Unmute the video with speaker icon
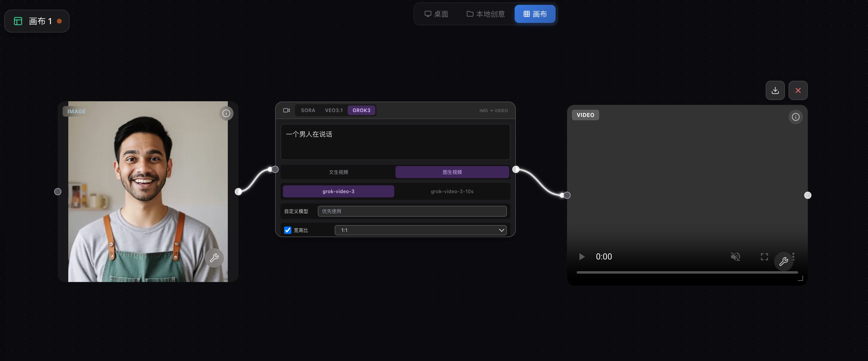This screenshot has width=868, height=361. (x=735, y=257)
